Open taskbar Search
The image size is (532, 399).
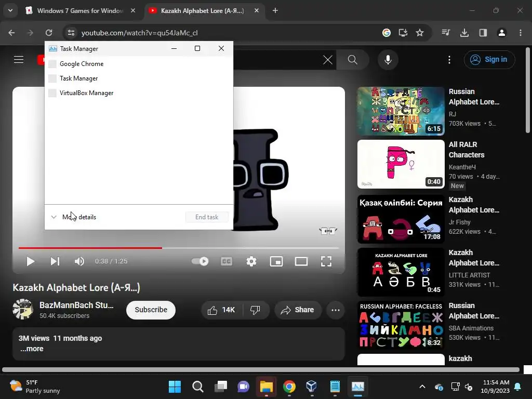coord(197,387)
